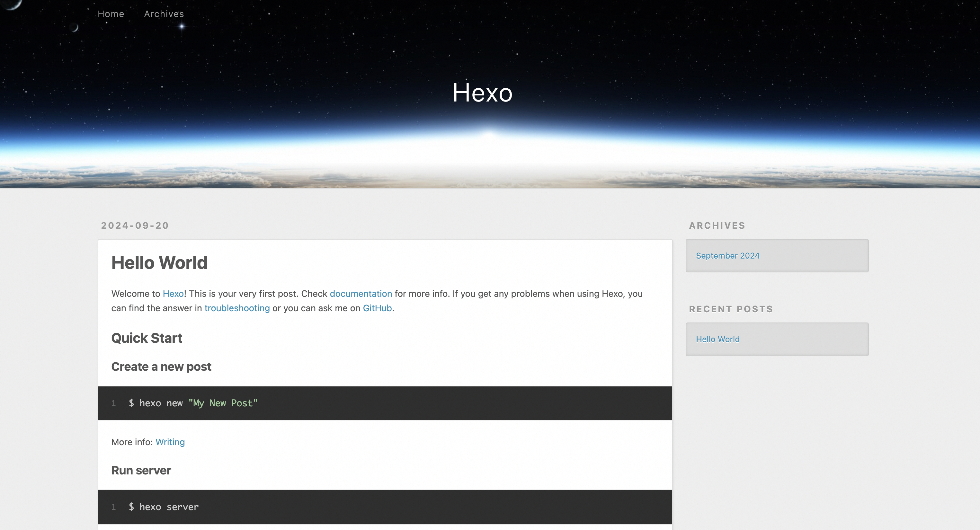980x530 pixels.
Task: Click the Run server heading
Action: tap(141, 471)
